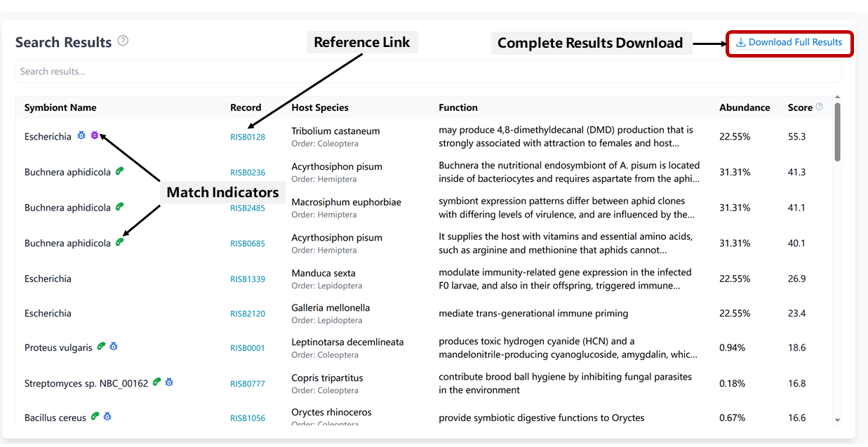Click score value 26.9
This screenshot has width=868, height=447.
pyautogui.click(x=796, y=279)
